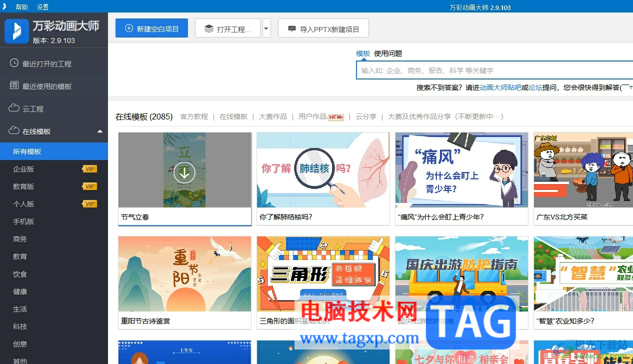Open the 智慧农业 template thumbnail

click(x=583, y=274)
